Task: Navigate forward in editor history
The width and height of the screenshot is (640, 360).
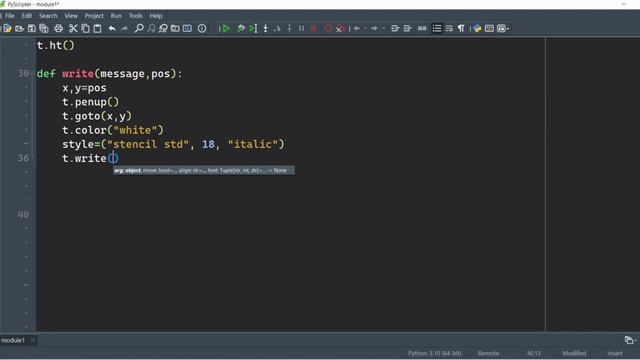Action: click(x=374, y=29)
